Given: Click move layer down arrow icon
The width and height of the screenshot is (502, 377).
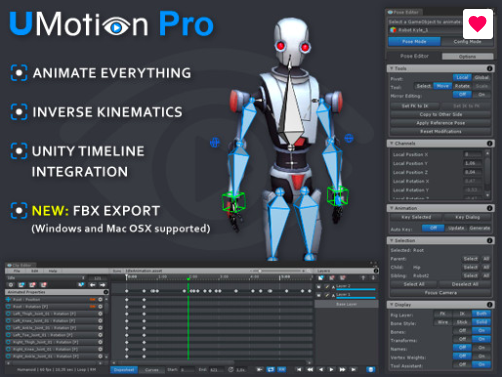Looking at the screenshot, I should point(373,278).
